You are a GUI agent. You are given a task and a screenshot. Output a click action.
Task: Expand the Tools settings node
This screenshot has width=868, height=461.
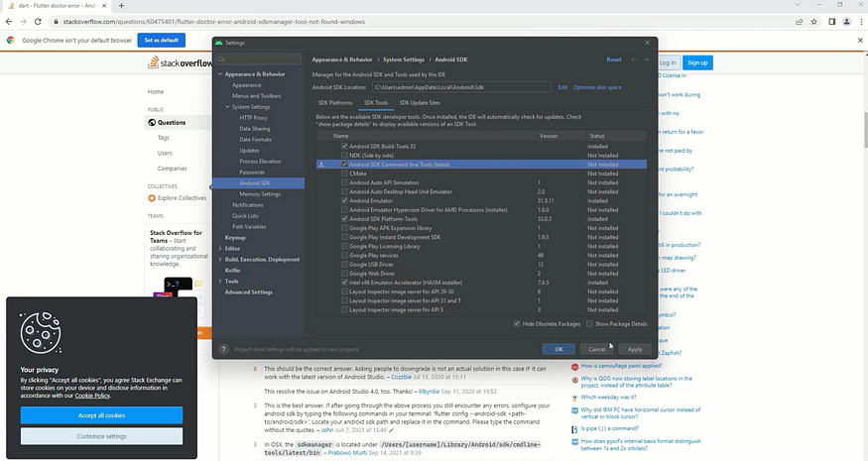click(x=220, y=282)
